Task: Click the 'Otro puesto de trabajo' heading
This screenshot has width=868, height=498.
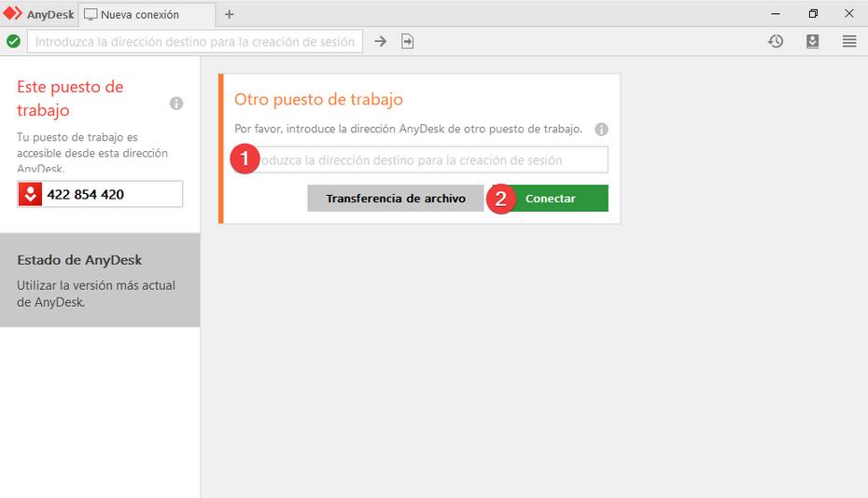Action: click(318, 100)
